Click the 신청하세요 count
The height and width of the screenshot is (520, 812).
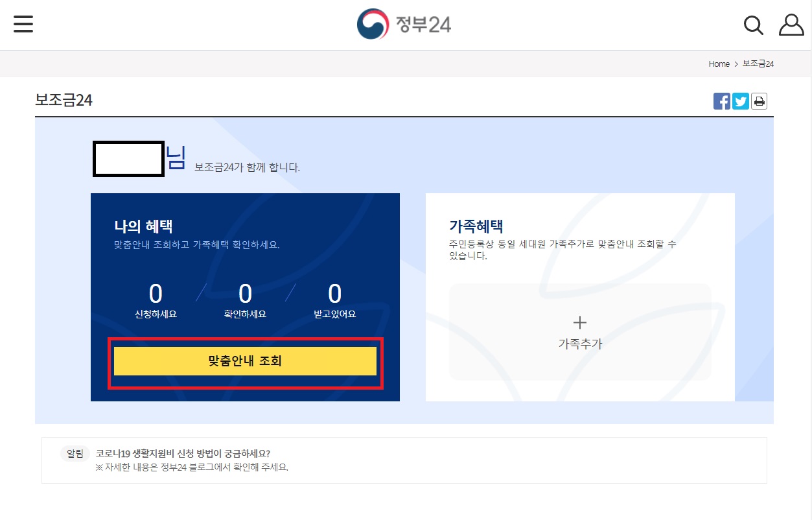(156, 294)
